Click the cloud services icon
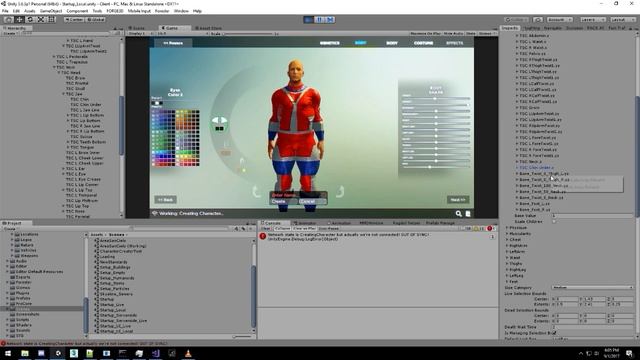Image resolution: width=640 pixels, height=360 pixels. (x=538, y=20)
